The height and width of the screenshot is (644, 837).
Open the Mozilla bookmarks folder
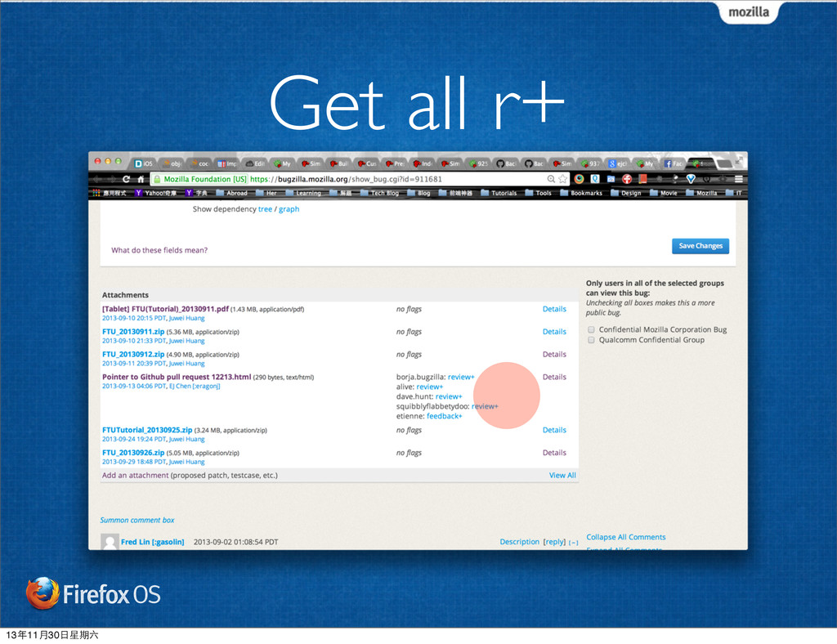(701, 193)
